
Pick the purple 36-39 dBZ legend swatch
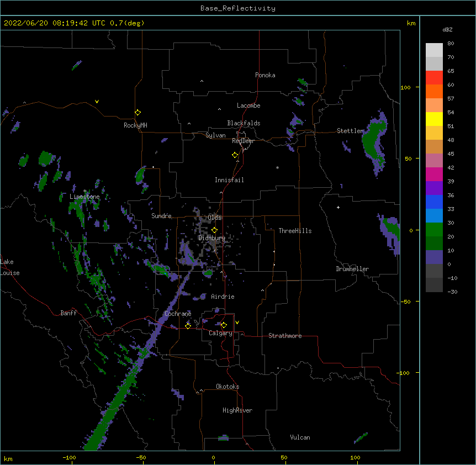pyautogui.click(x=434, y=188)
